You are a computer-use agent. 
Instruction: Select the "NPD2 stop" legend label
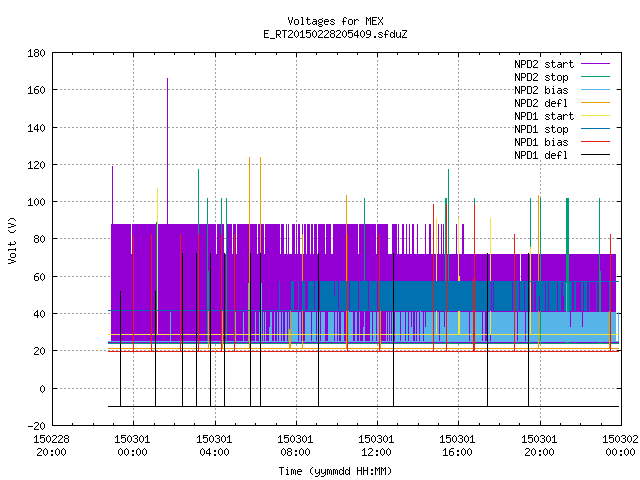click(x=541, y=77)
